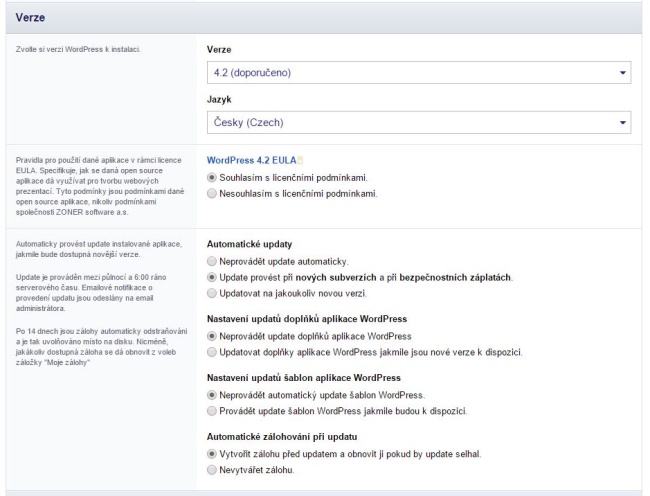Screen dimensions: 650x496
Task: Select 'Neprovádět automatický update šablon WordPress'
Action: [x=211, y=395]
